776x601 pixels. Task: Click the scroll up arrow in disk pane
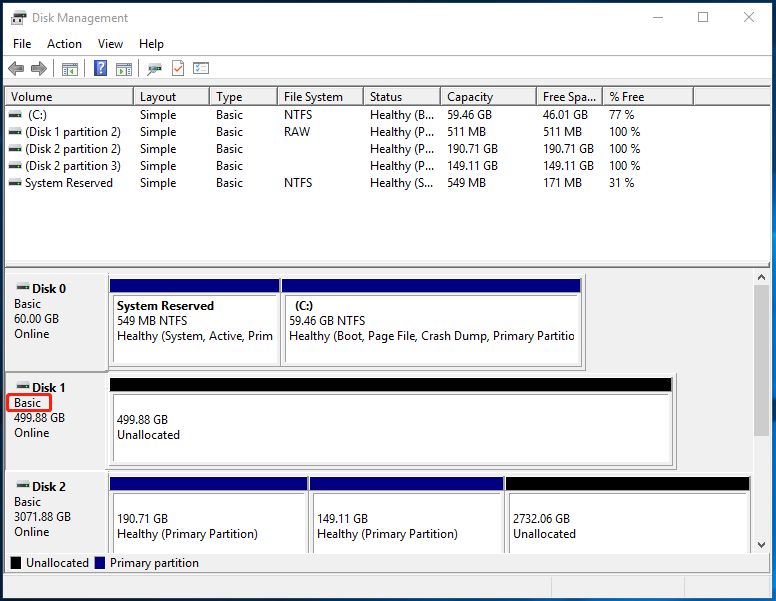click(761, 278)
